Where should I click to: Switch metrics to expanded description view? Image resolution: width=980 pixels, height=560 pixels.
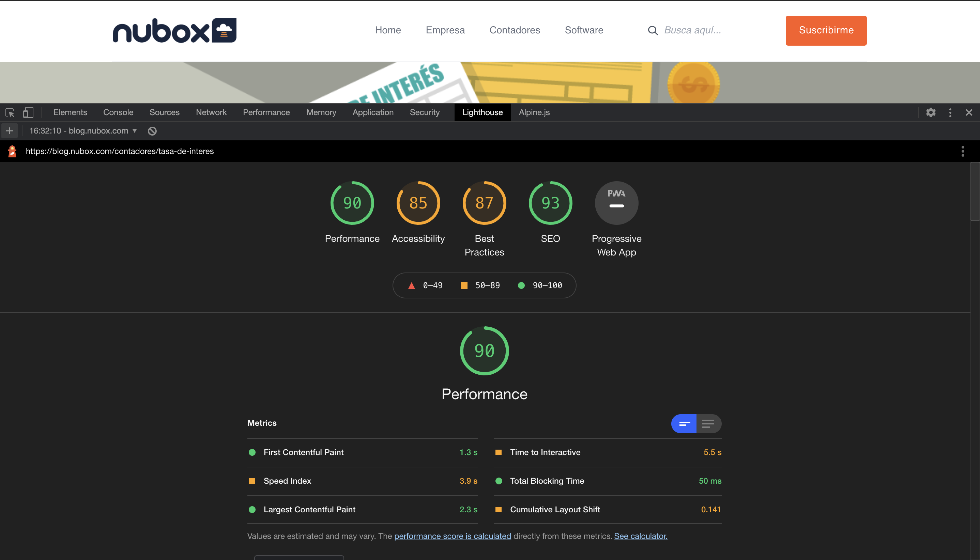tap(708, 424)
